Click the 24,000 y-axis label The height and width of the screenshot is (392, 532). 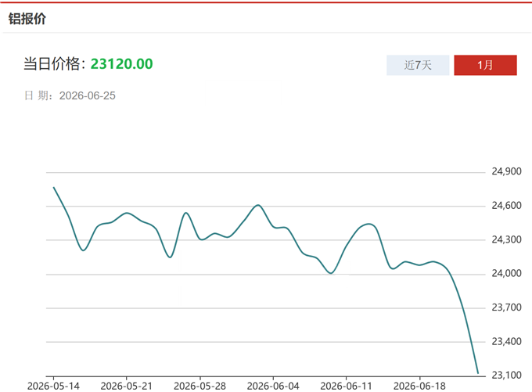pos(506,273)
